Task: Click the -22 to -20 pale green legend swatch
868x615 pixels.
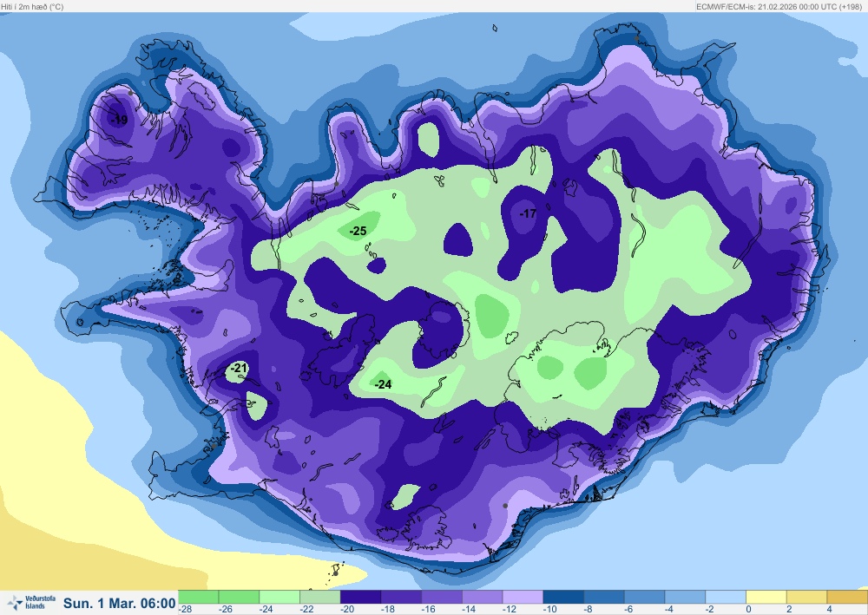Action: (x=320, y=597)
